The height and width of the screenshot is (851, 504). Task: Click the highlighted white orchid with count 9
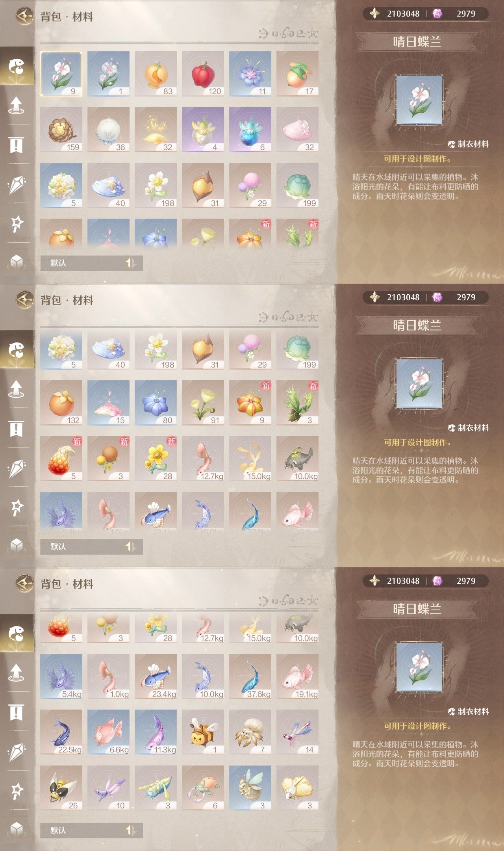(61, 74)
